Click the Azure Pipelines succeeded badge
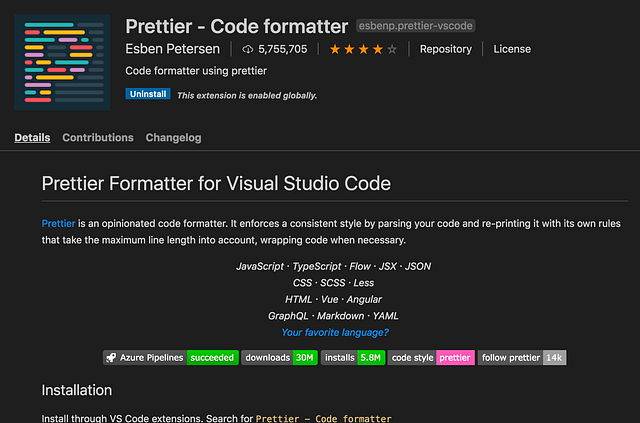640x423 pixels. pos(171,357)
